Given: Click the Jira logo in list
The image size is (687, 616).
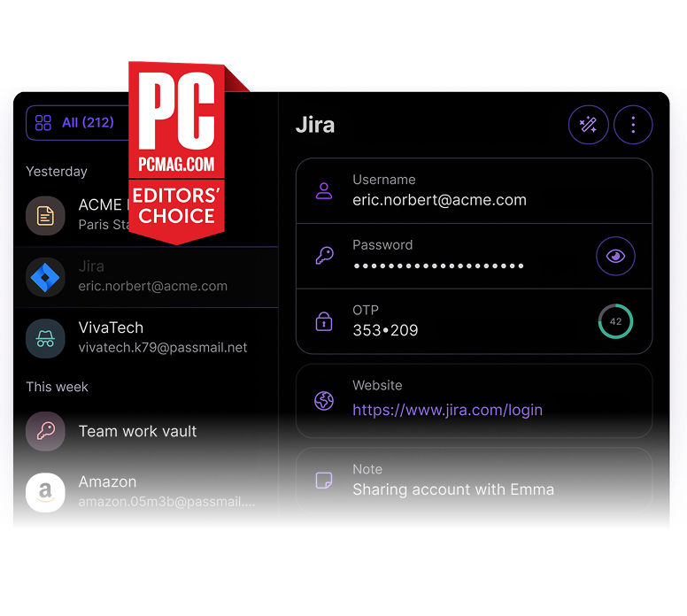Looking at the screenshot, I should [x=45, y=277].
